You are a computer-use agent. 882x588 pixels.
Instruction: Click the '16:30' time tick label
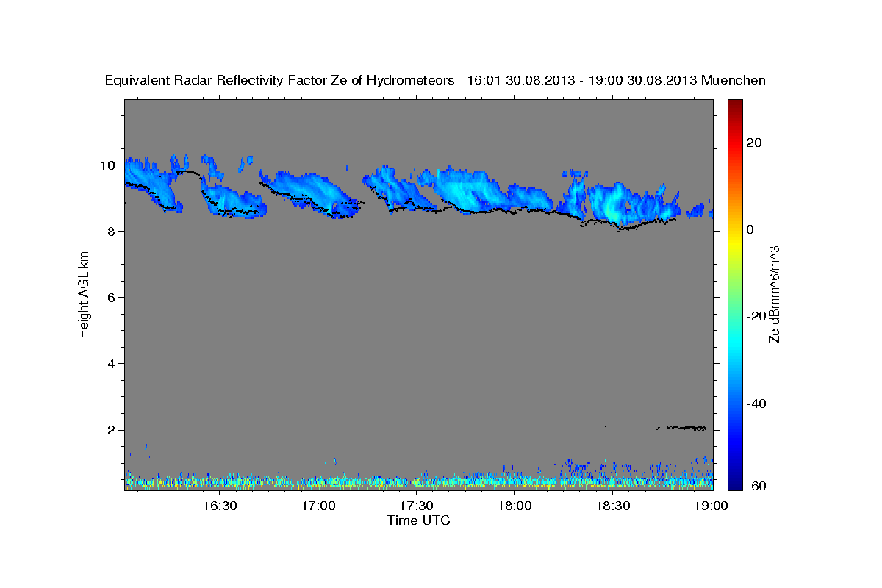219,506
